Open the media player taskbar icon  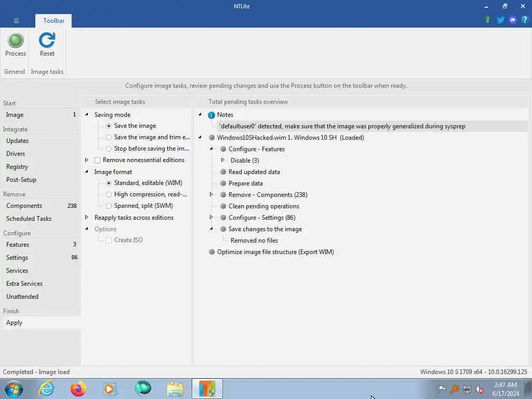pyautogui.click(x=110, y=389)
